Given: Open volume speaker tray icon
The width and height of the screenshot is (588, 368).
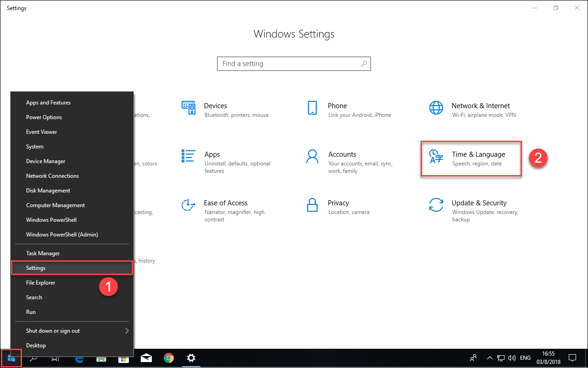Looking at the screenshot, I should [512, 358].
